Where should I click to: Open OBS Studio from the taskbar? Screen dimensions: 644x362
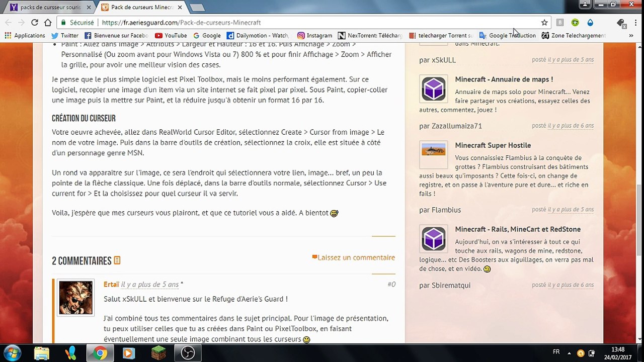[188, 353]
